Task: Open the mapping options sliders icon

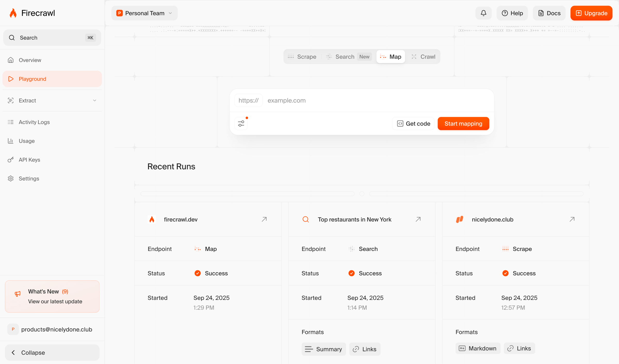Action: coord(241,124)
